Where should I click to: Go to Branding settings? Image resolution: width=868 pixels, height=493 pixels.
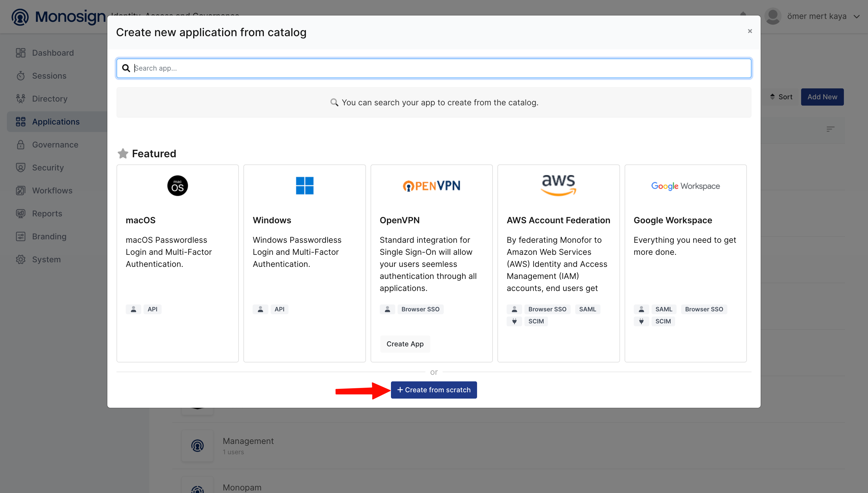tap(49, 237)
